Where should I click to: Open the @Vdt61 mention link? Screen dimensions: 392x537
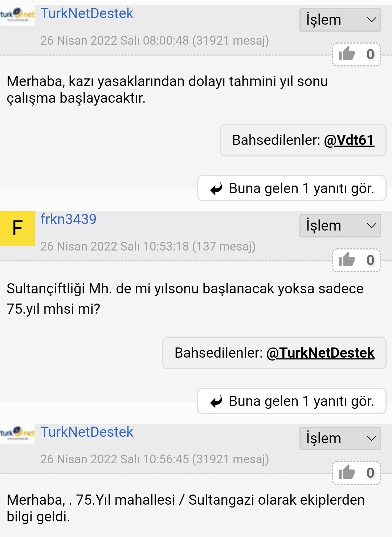pyautogui.click(x=349, y=140)
